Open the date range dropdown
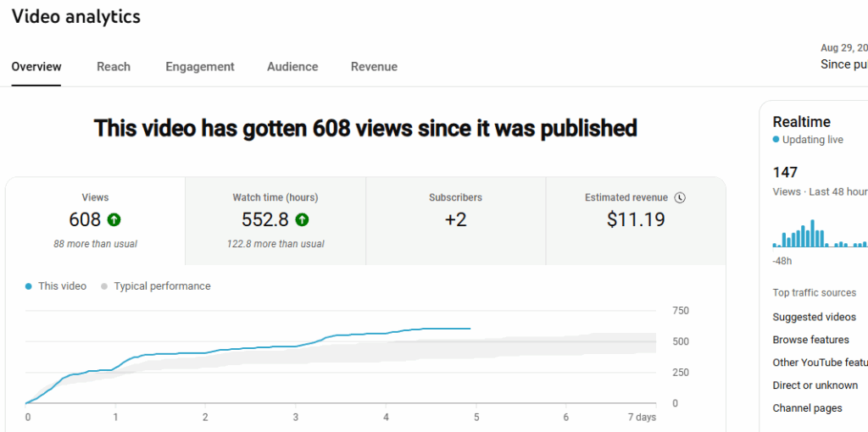This screenshot has height=432, width=868. pyautogui.click(x=843, y=57)
